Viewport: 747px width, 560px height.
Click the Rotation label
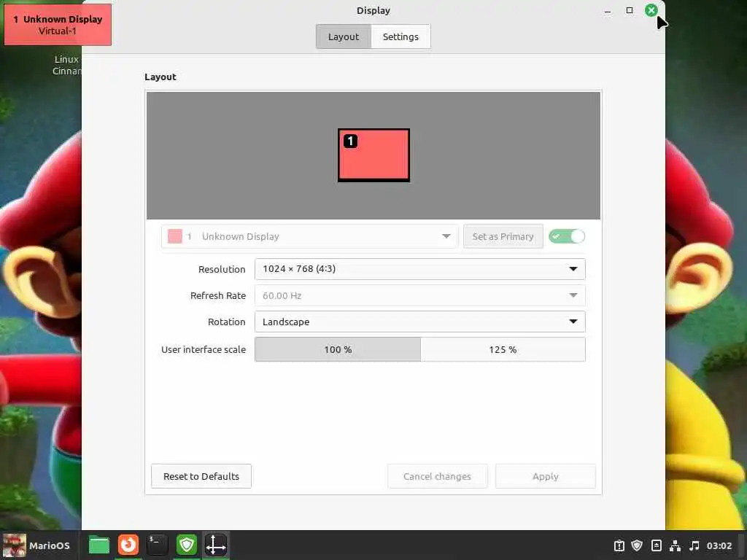tap(227, 322)
